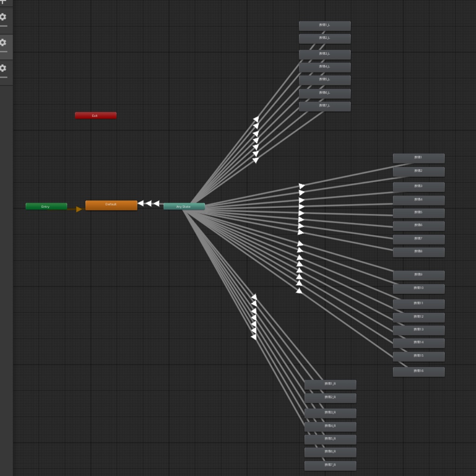476x476 pixels.
Task: Select the teal Any State node
Action: tap(184, 206)
